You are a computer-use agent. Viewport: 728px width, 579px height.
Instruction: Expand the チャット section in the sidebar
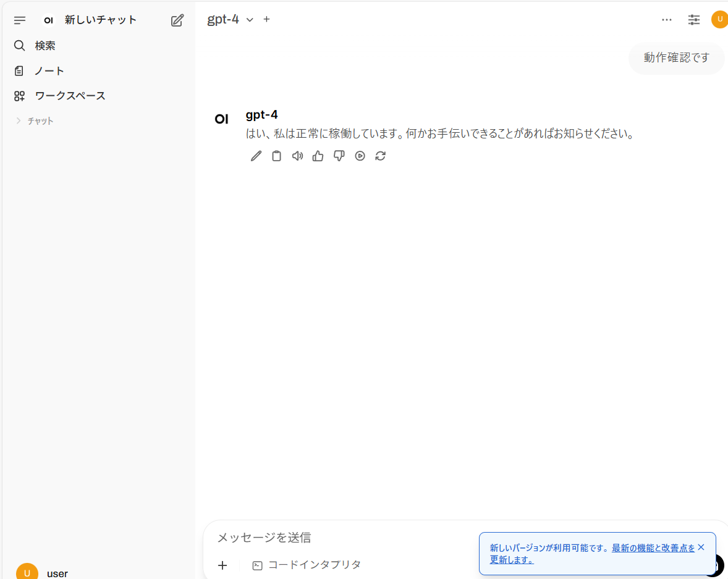(35, 121)
